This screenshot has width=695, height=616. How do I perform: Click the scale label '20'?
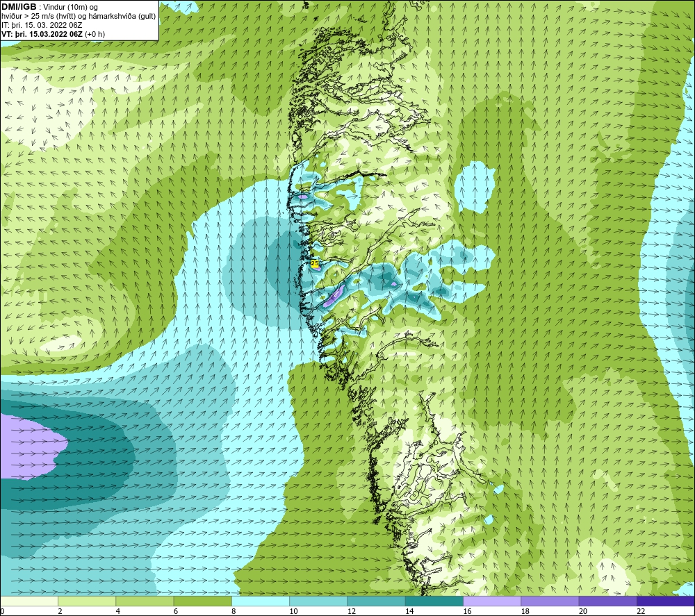(x=583, y=611)
